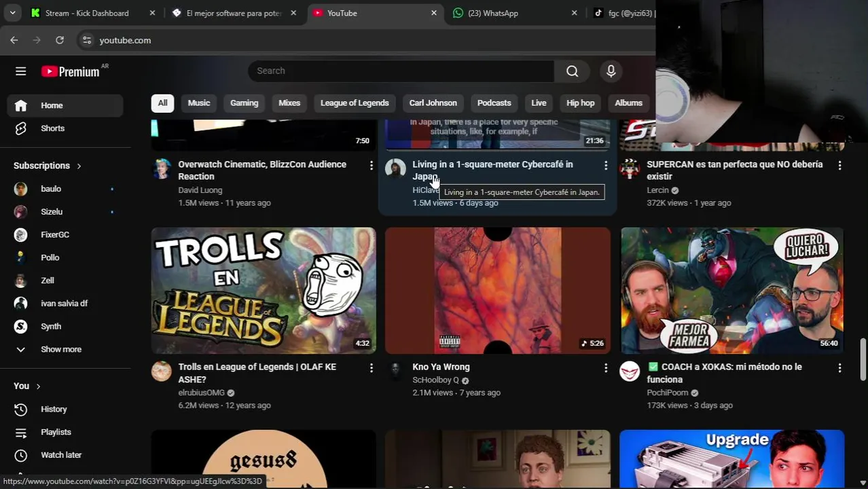Open more options for Living in Cybercafé video
The width and height of the screenshot is (868, 489).
click(606, 165)
